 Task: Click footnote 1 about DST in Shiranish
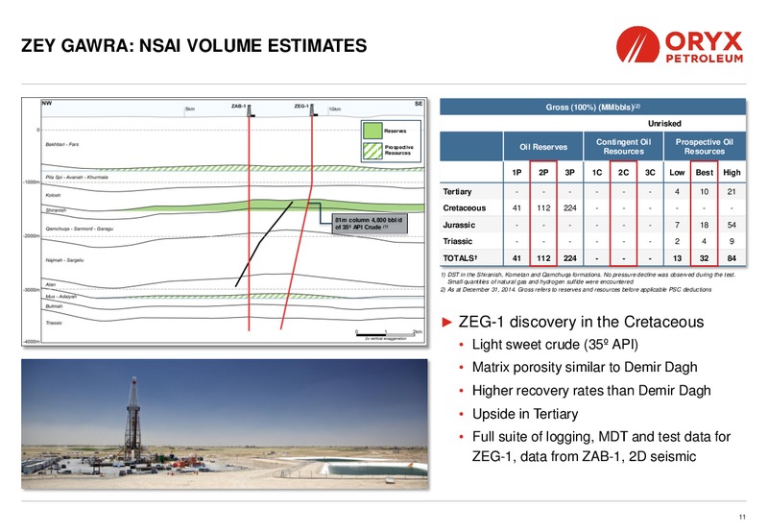(x=588, y=278)
